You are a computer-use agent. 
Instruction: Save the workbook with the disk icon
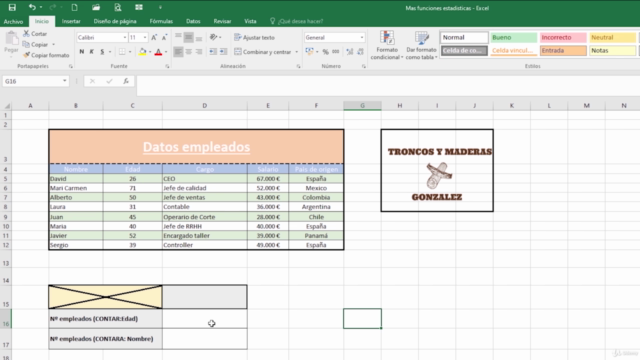coord(12,7)
